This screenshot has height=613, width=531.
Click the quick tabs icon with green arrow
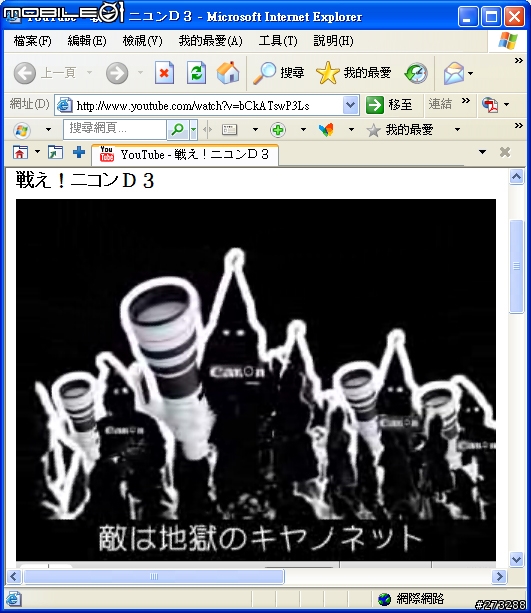pyautogui.click(x=55, y=152)
